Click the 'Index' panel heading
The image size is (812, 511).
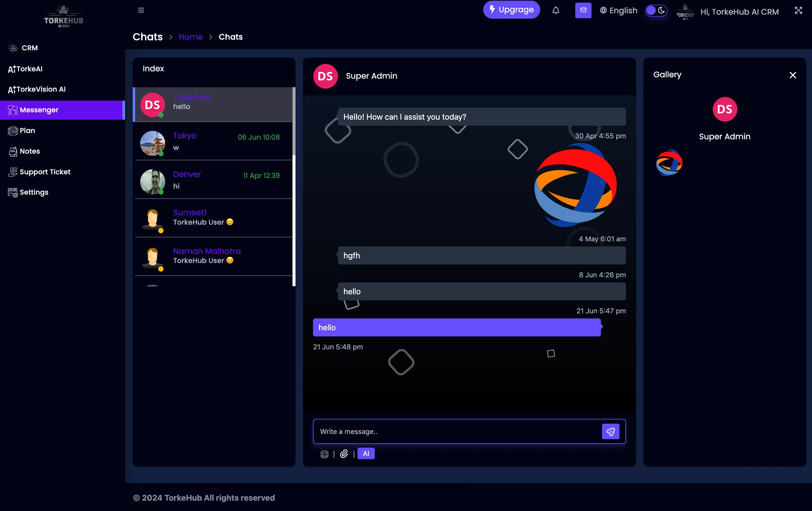153,68
